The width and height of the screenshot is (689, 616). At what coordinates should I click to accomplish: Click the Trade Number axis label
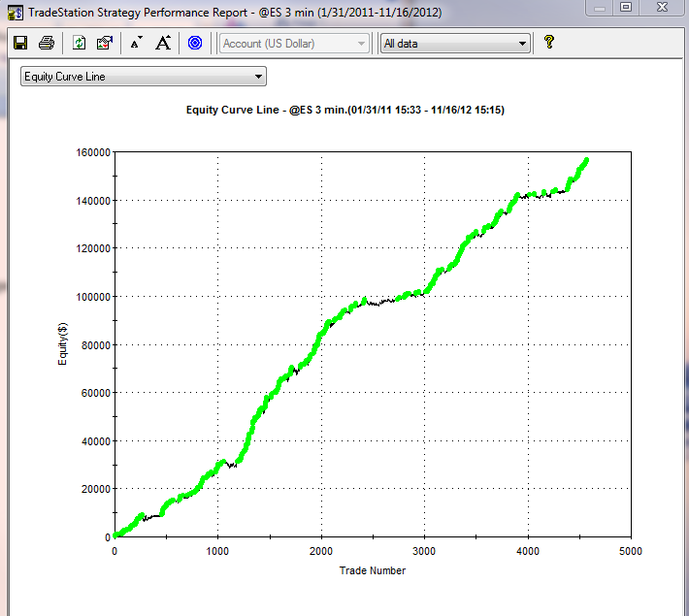(372, 570)
